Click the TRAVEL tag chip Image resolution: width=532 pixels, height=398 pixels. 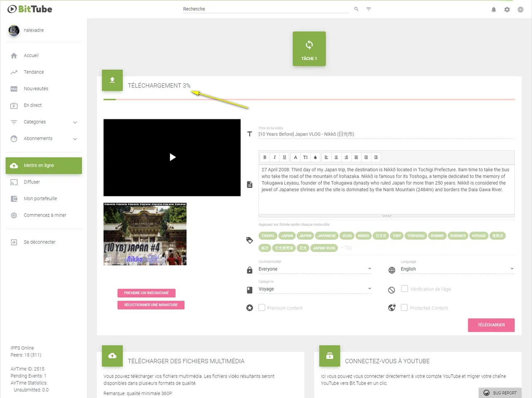click(268, 236)
